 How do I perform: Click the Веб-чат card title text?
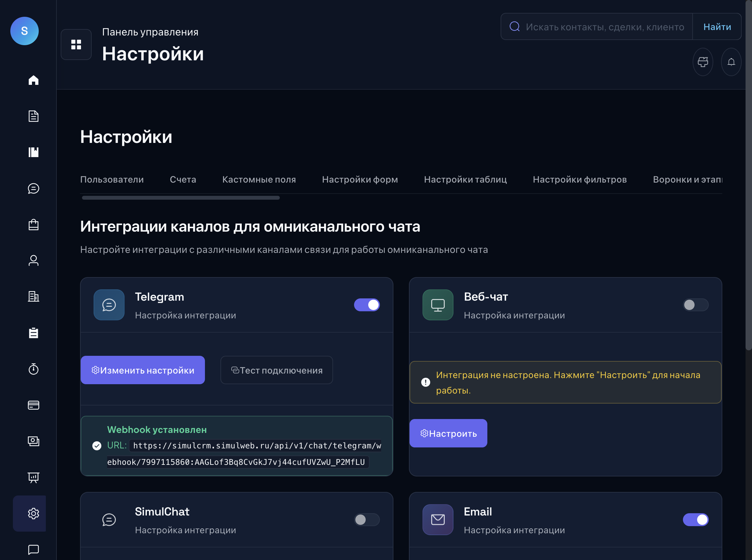(486, 296)
